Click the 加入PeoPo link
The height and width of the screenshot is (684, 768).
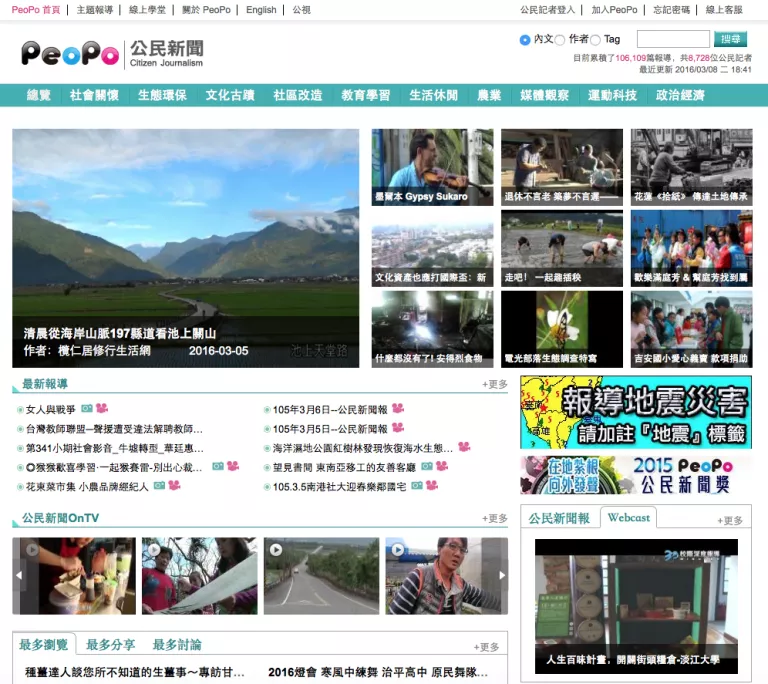614,10
